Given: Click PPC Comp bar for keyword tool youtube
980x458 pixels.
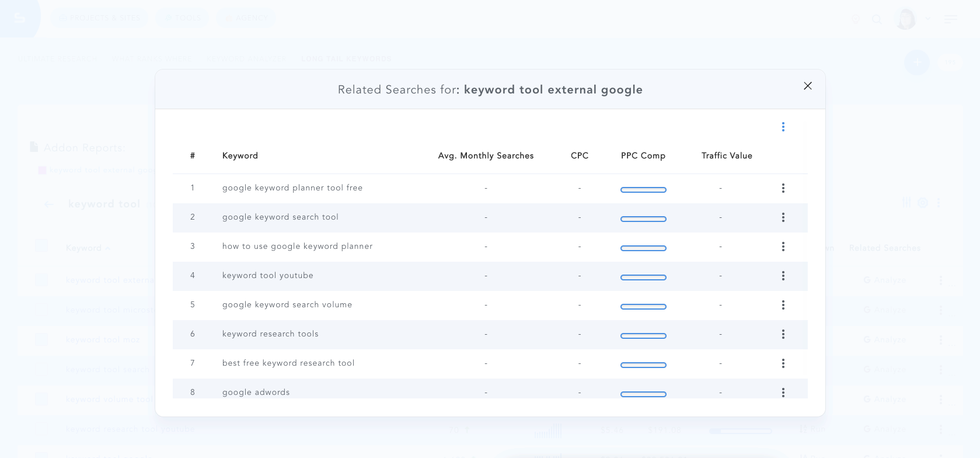Looking at the screenshot, I should [x=643, y=277].
